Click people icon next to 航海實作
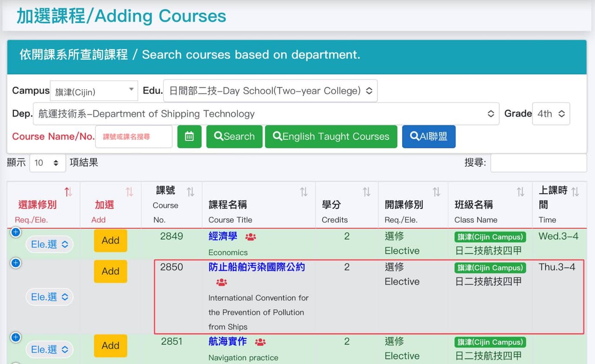This screenshot has width=595, height=364. (x=260, y=342)
